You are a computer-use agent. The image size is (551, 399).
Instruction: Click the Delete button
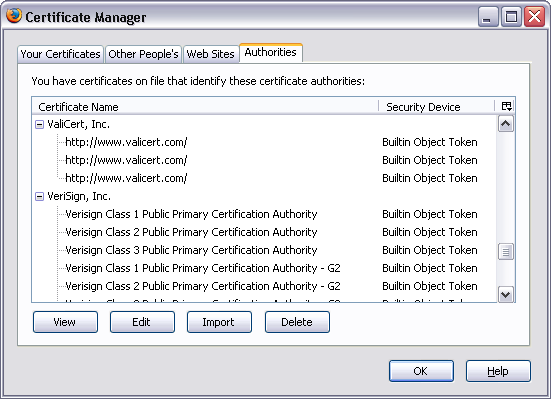click(x=297, y=322)
